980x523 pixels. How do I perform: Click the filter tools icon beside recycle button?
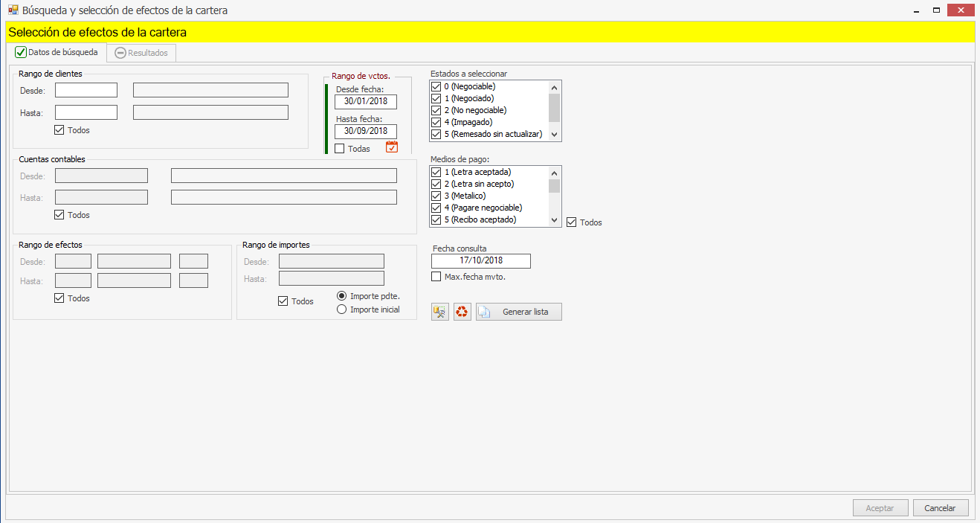coord(440,312)
